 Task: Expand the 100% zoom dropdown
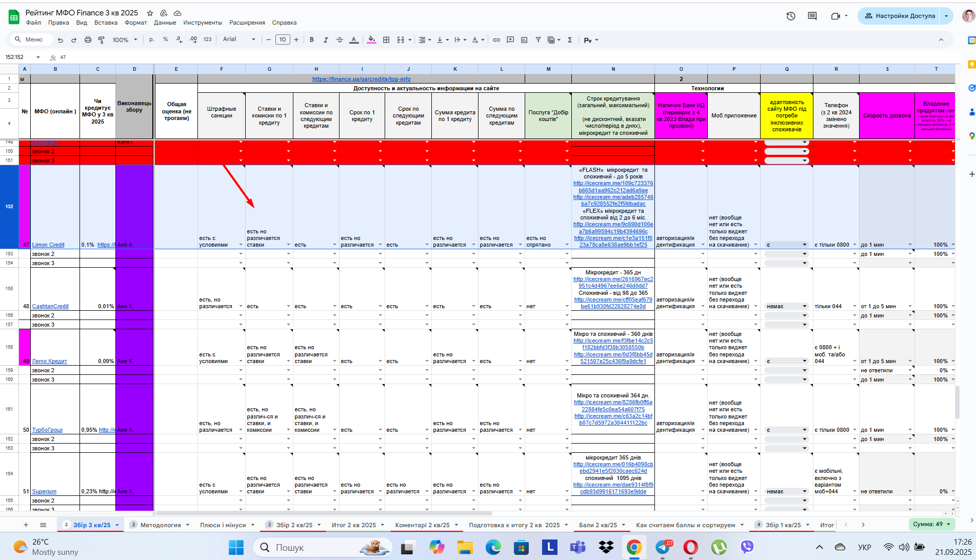click(125, 40)
